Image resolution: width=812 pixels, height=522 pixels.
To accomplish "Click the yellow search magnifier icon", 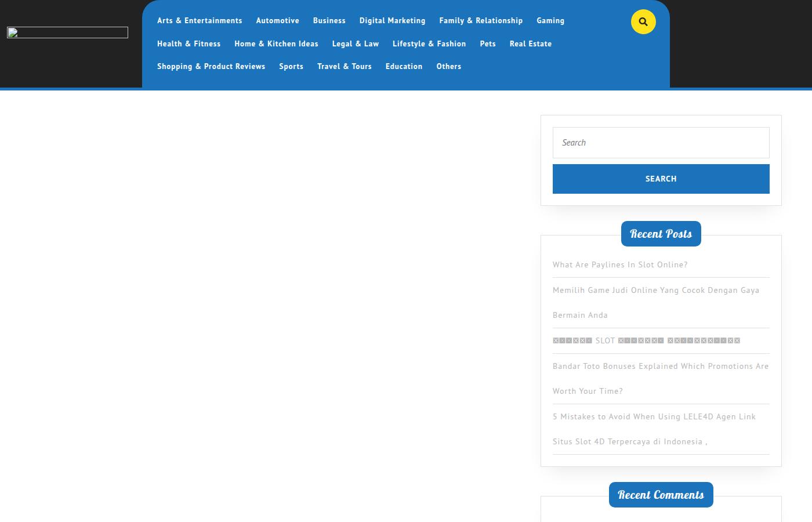I will [x=643, y=22].
